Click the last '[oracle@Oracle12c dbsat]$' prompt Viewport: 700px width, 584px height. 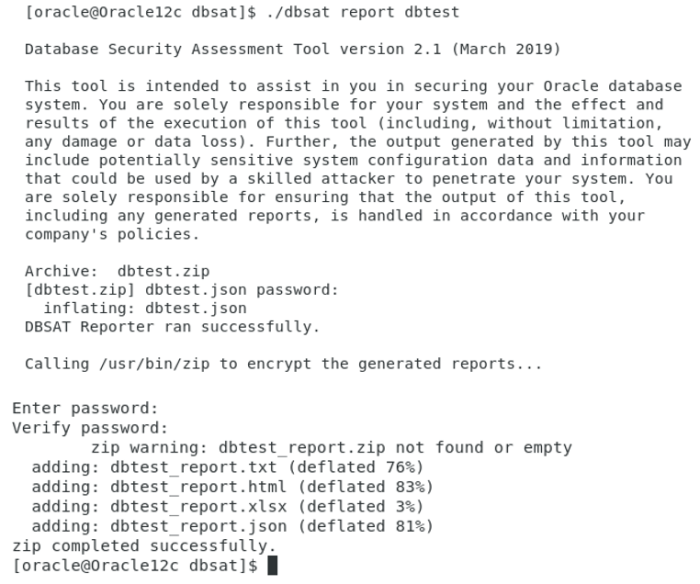pyautogui.click(x=135, y=567)
